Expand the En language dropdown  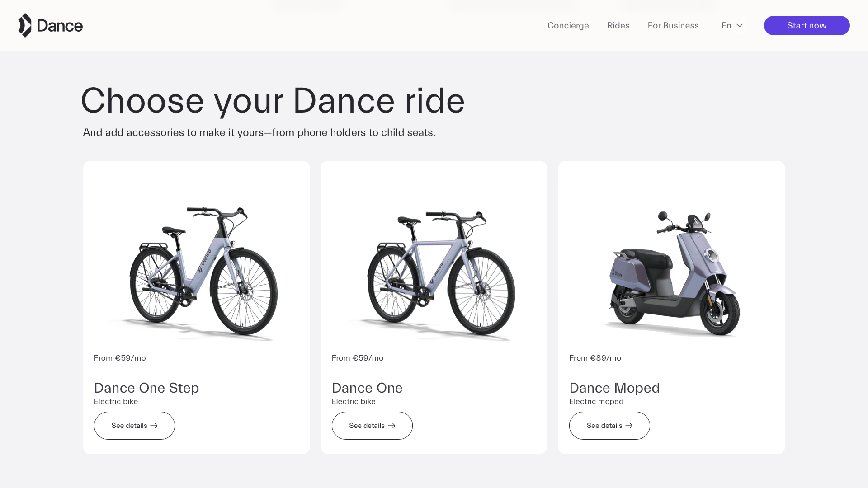coord(726,25)
